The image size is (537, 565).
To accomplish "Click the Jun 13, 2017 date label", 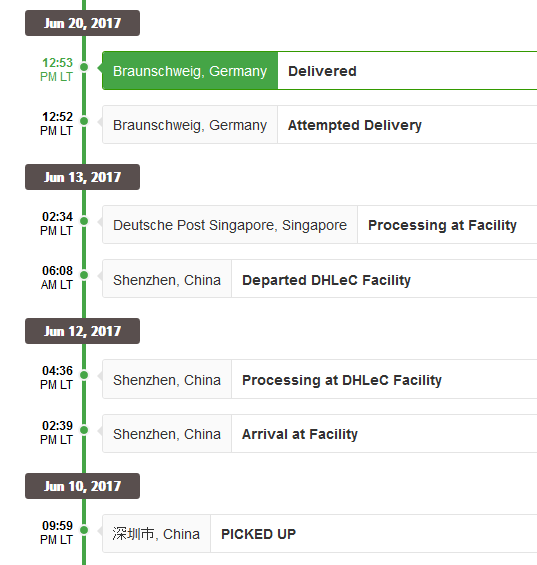I will [x=83, y=177].
